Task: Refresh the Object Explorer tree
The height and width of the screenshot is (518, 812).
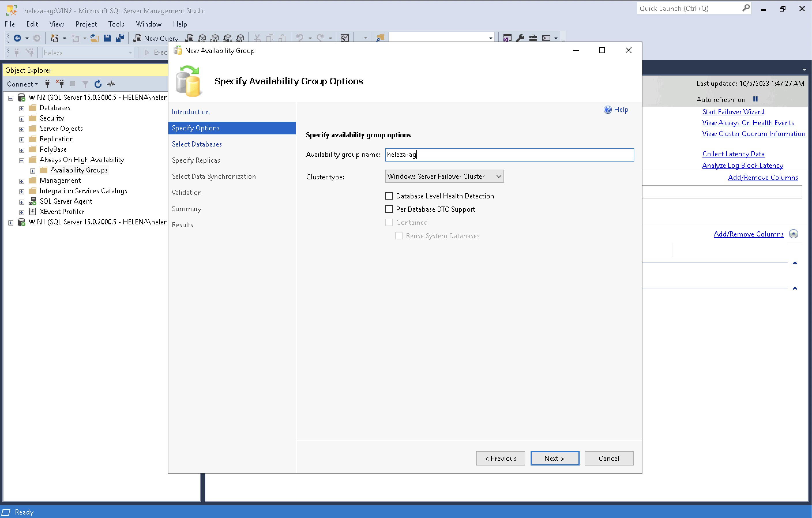Action: 98,84
